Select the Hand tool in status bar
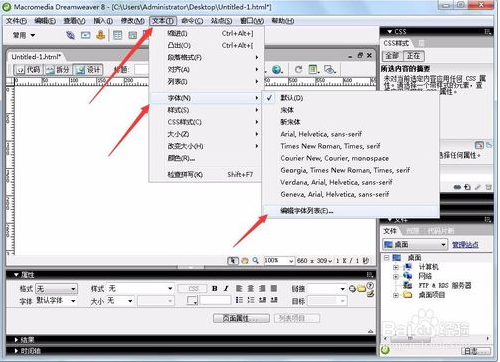The height and width of the screenshot is (362, 500). pos(245,261)
